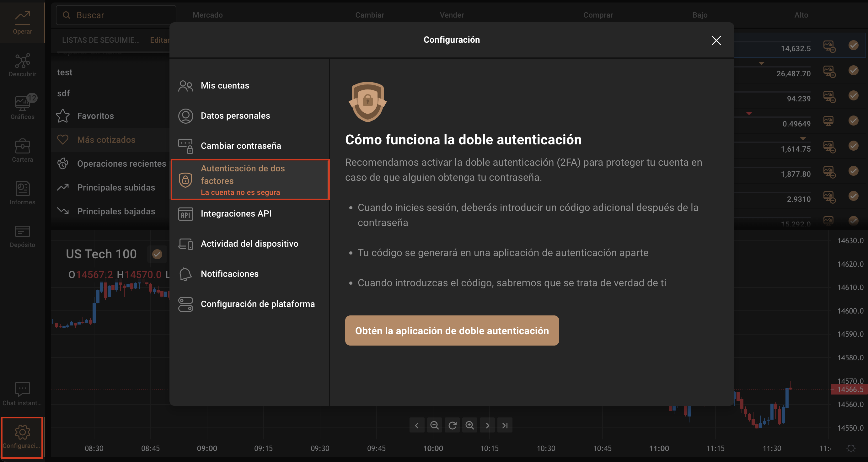Open the Depósito sidebar icon
The width and height of the screenshot is (868, 462).
(22, 233)
